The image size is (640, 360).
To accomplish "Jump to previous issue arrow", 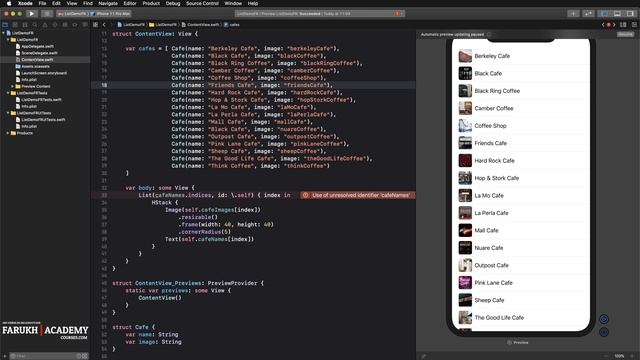I will coord(603,25).
